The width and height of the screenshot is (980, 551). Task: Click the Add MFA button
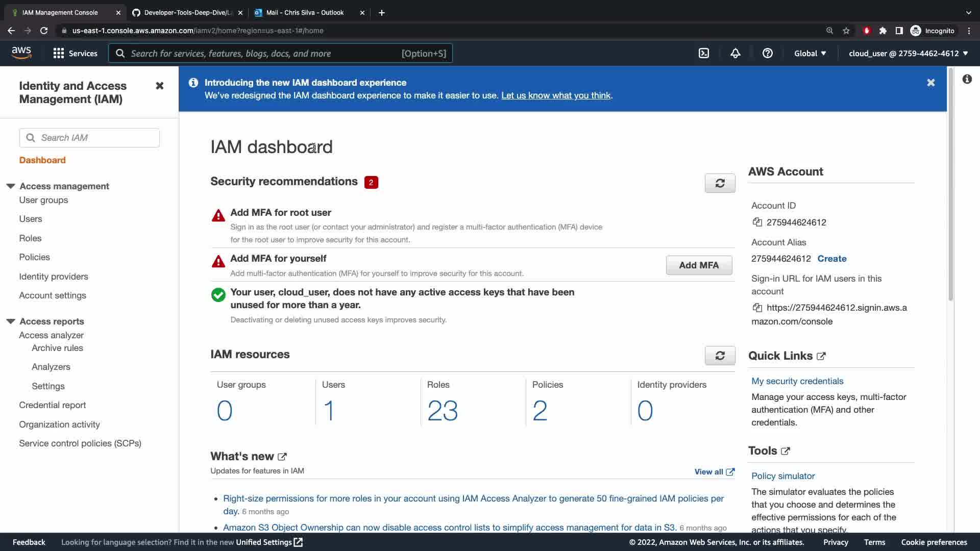pos(699,265)
